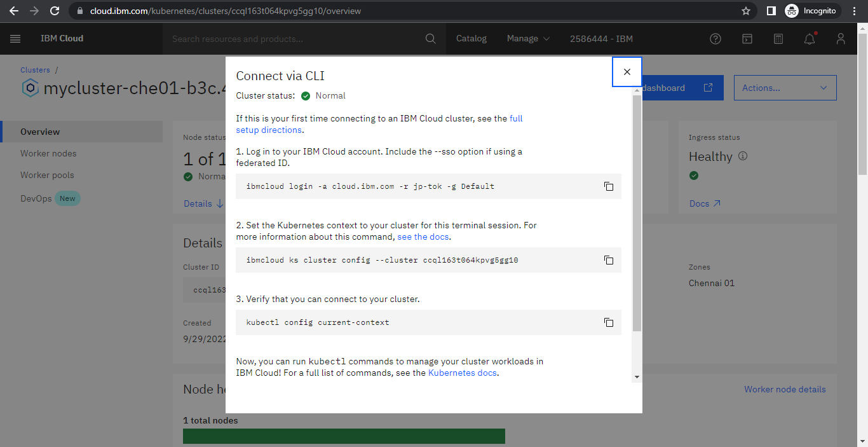The width and height of the screenshot is (868, 447).
Task: Switch account via 2586444 - IBM selector
Action: [x=601, y=39]
